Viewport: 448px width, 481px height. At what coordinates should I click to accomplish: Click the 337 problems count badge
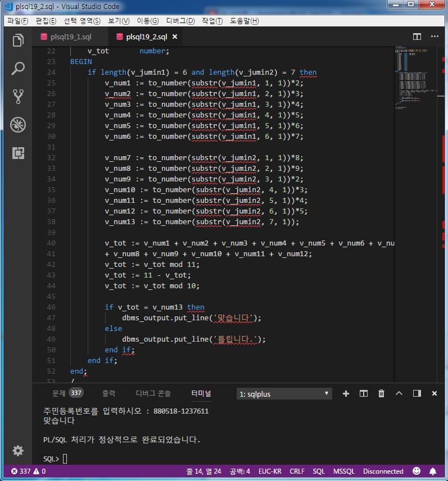pos(76,393)
